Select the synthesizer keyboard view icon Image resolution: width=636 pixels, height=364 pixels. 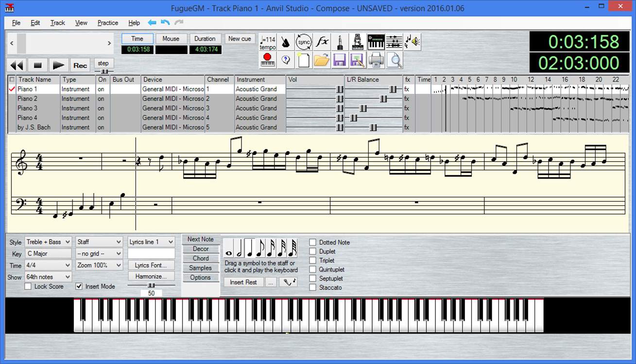(376, 42)
